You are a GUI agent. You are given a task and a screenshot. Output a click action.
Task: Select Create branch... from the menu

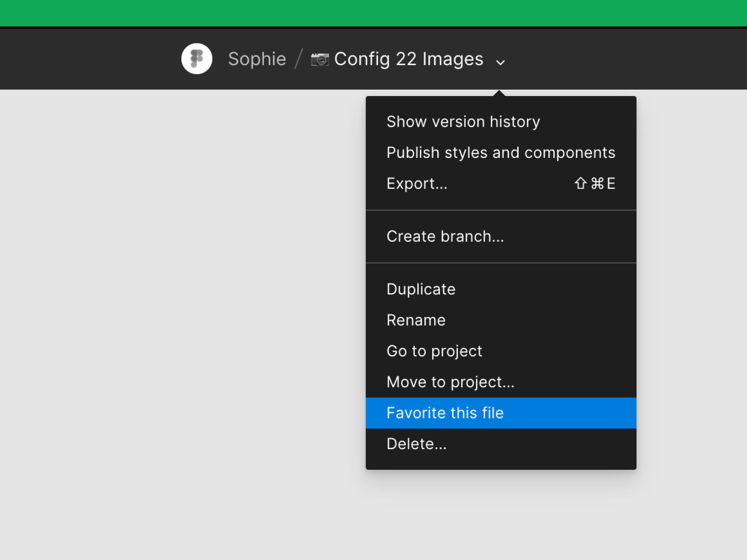tap(445, 236)
